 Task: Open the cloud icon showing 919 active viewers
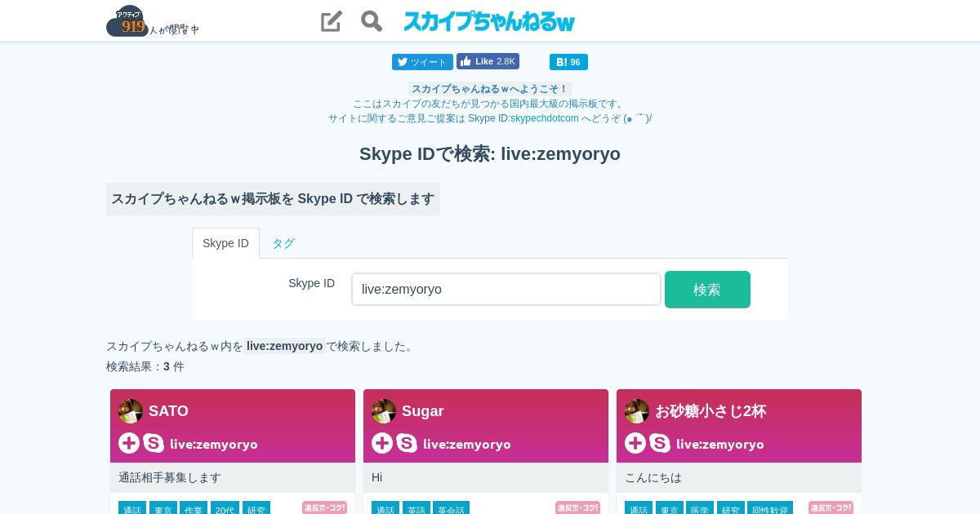[x=127, y=21]
